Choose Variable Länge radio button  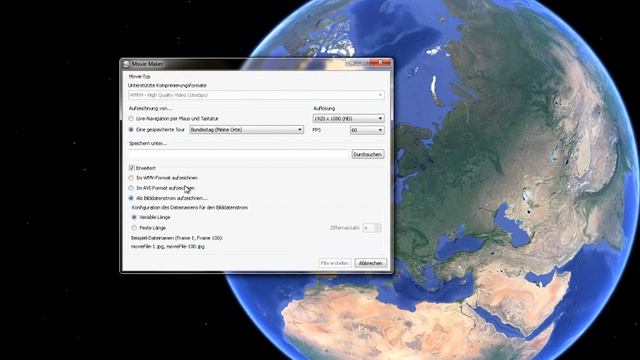[134, 217]
